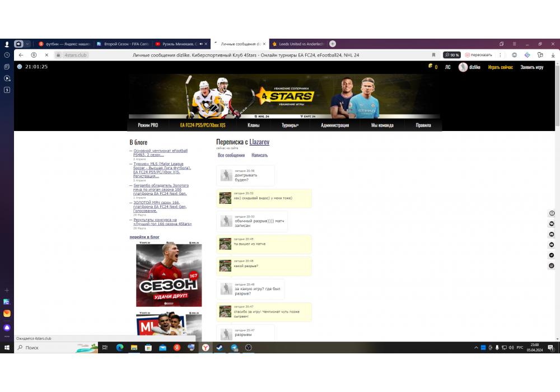Click the Сезон 167 promo image
This screenshot has height=392, width=560.
[169, 274]
